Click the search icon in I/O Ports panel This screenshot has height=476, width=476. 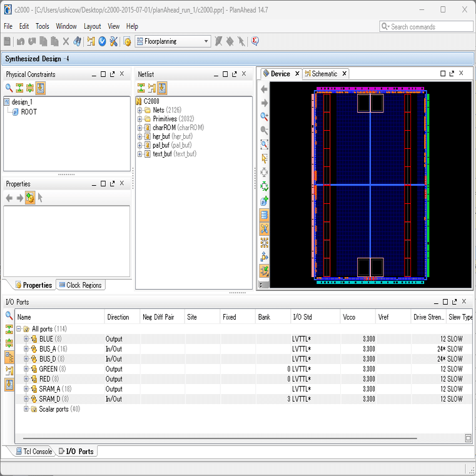(9, 316)
